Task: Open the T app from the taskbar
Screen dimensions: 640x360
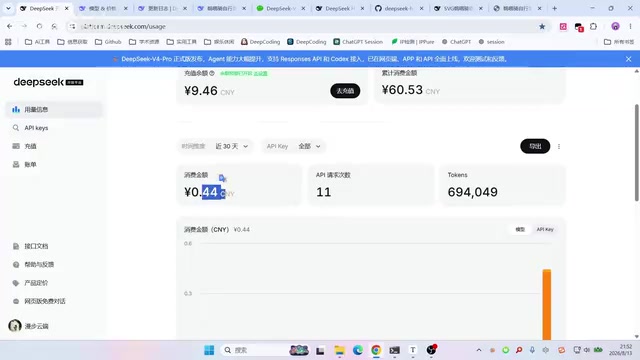Action: pyautogui.click(x=413, y=350)
